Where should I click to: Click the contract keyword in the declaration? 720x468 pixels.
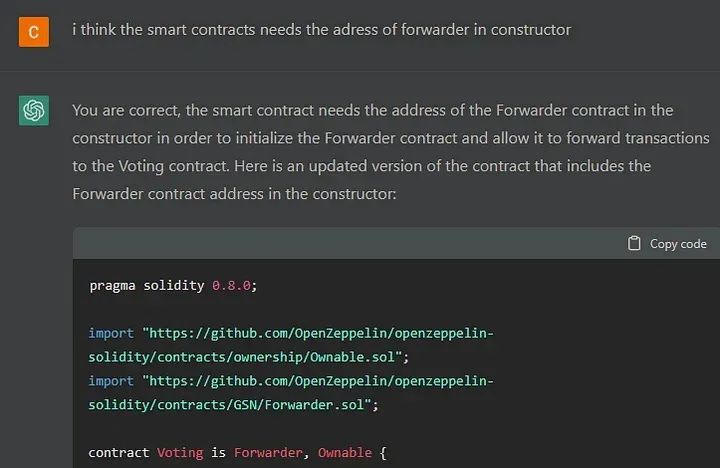pos(118,453)
